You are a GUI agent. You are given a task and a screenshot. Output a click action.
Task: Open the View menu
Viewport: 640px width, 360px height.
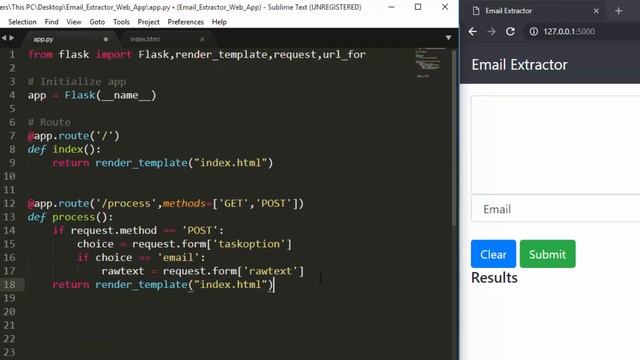click(x=74, y=22)
